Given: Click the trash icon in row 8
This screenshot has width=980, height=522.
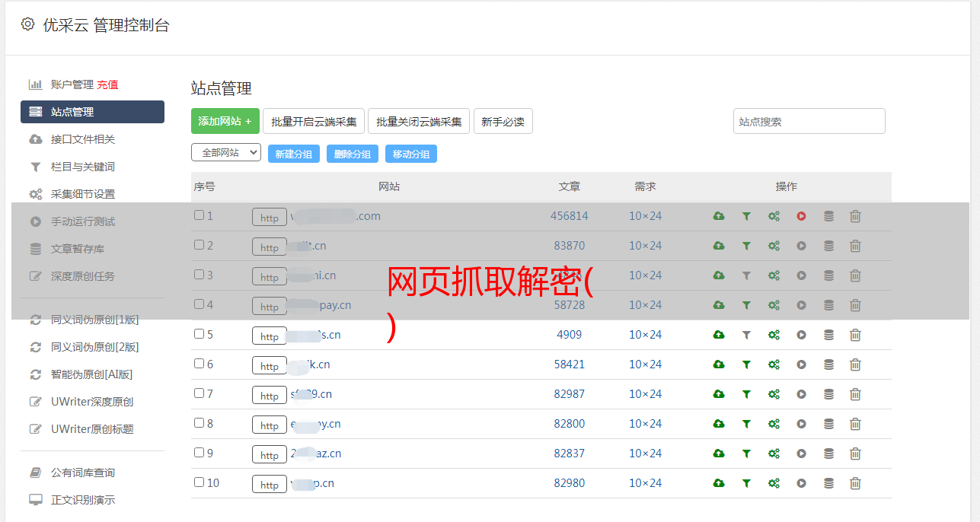Looking at the screenshot, I should [x=855, y=424].
